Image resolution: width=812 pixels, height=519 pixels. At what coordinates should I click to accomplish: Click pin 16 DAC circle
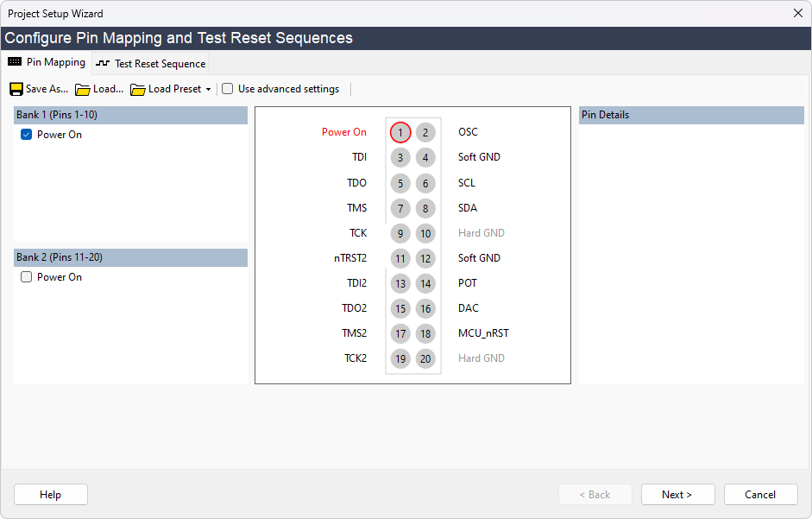425,308
